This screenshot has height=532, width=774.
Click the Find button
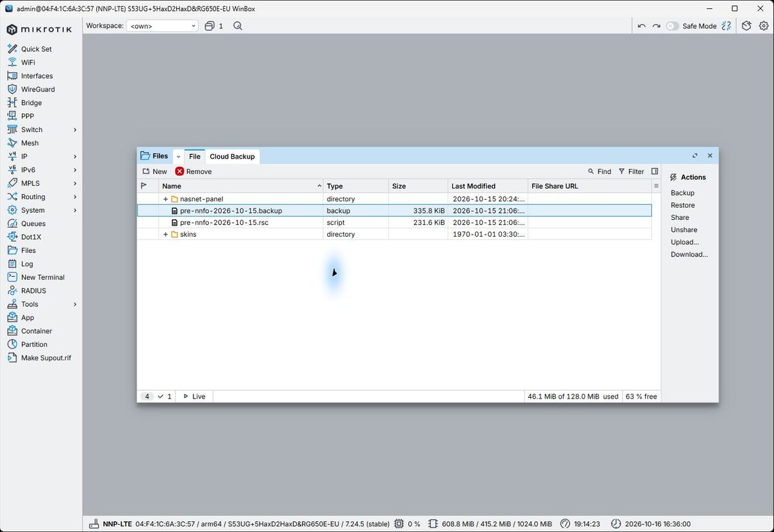[x=599, y=172]
